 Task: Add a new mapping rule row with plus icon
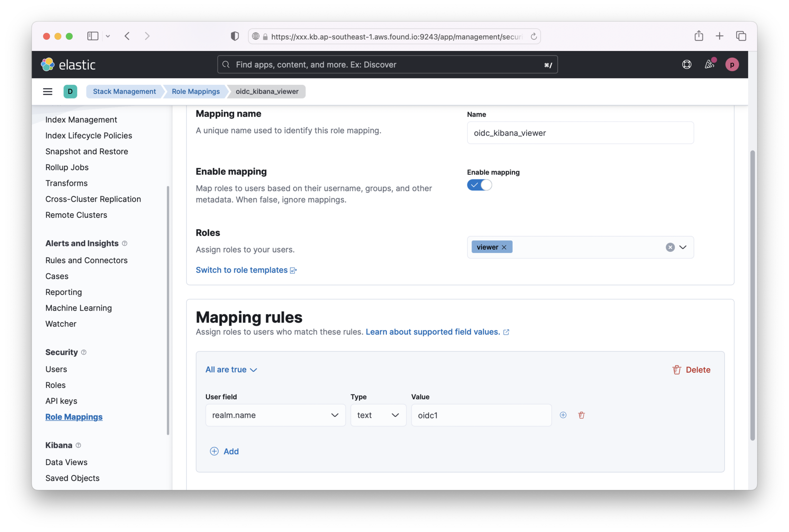tap(563, 415)
